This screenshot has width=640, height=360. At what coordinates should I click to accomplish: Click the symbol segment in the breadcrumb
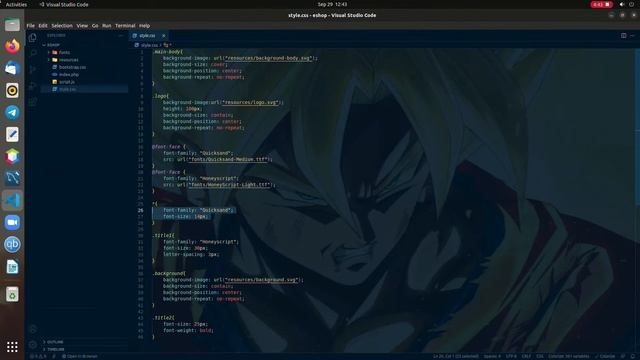point(167,45)
